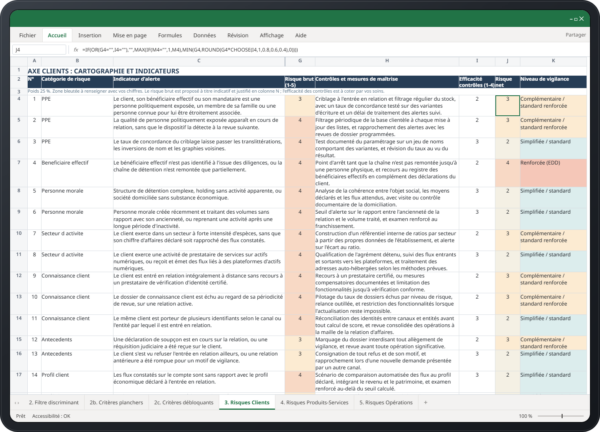This screenshot has width=600, height=432.
Task: Click the zoom slider in status bar
Action: [x=561, y=416]
